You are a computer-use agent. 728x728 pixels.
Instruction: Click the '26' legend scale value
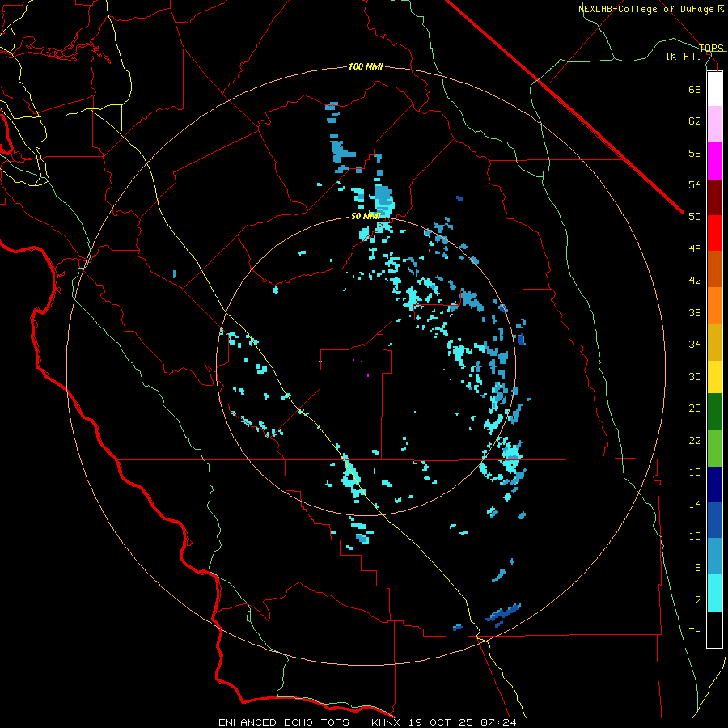pos(695,408)
